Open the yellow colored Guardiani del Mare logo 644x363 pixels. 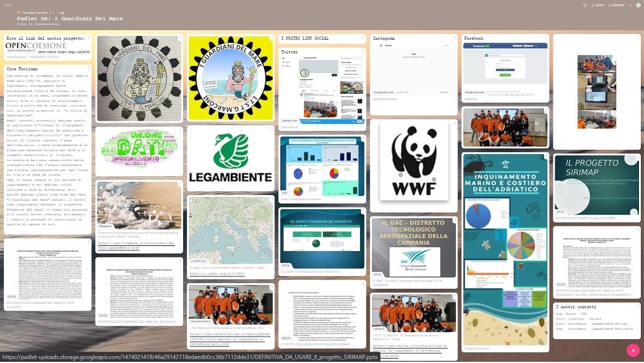click(x=230, y=77)
